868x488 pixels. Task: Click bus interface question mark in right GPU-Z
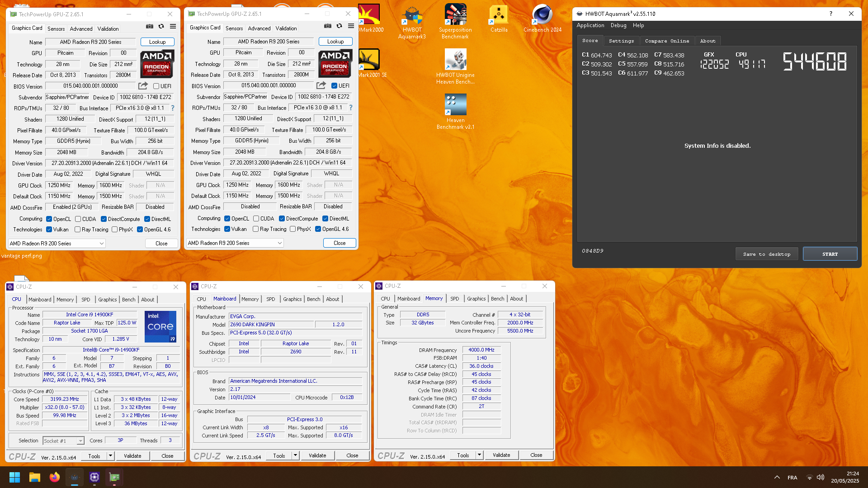[350, 108]
